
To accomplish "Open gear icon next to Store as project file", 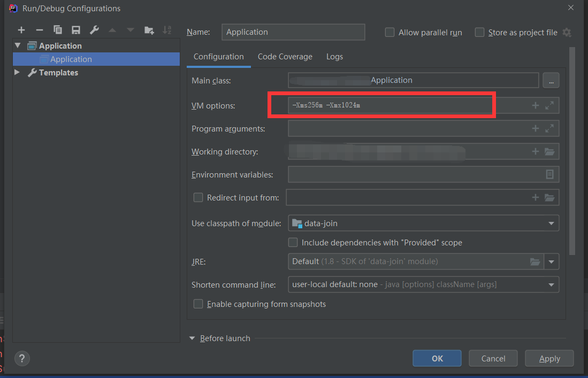I will (x=567, y=33).
